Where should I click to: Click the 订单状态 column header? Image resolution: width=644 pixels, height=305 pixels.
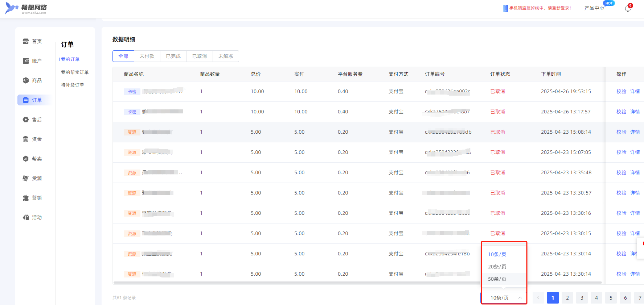tap(500, 74)
